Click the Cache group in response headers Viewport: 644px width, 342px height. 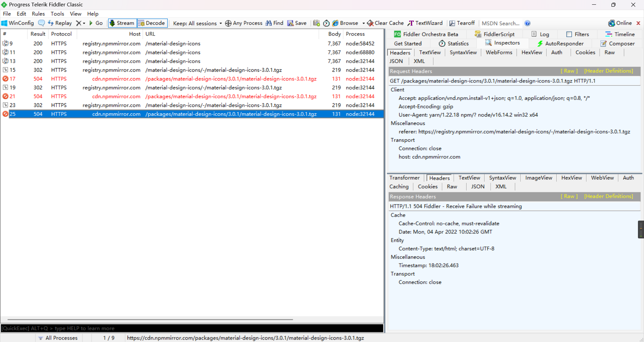coord(398,215)
